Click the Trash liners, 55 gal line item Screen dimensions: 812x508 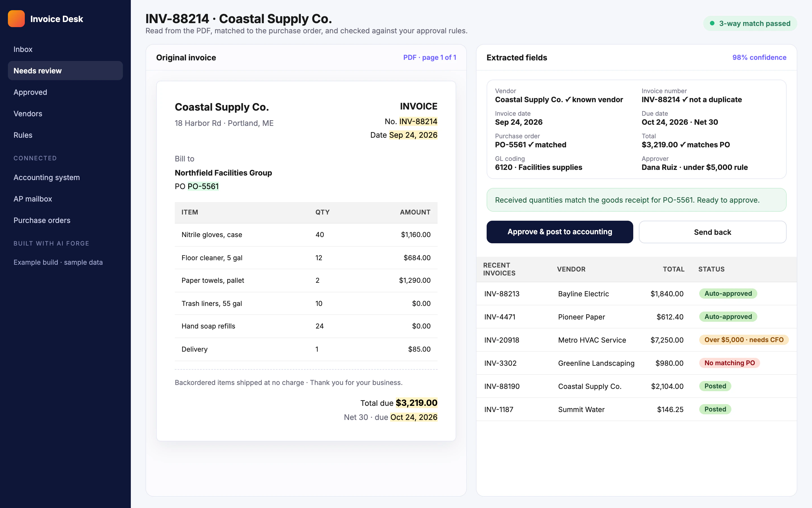[306, 303]
